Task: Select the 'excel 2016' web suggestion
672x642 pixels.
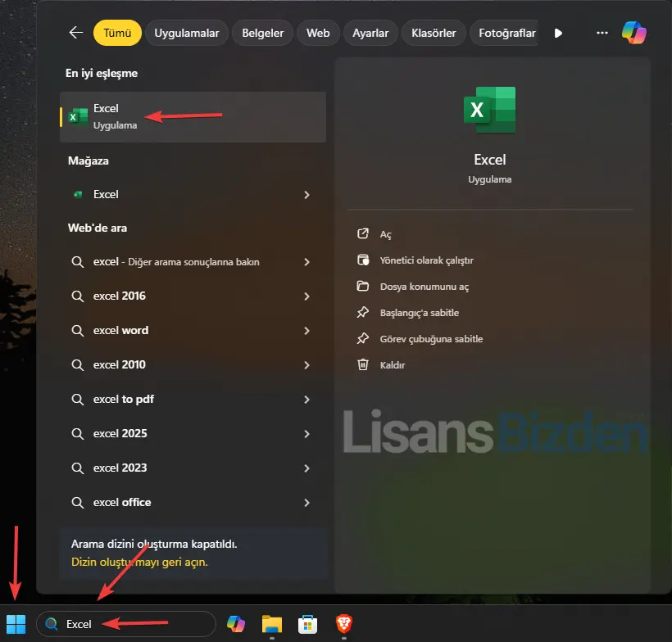Action: pos(193,296)
